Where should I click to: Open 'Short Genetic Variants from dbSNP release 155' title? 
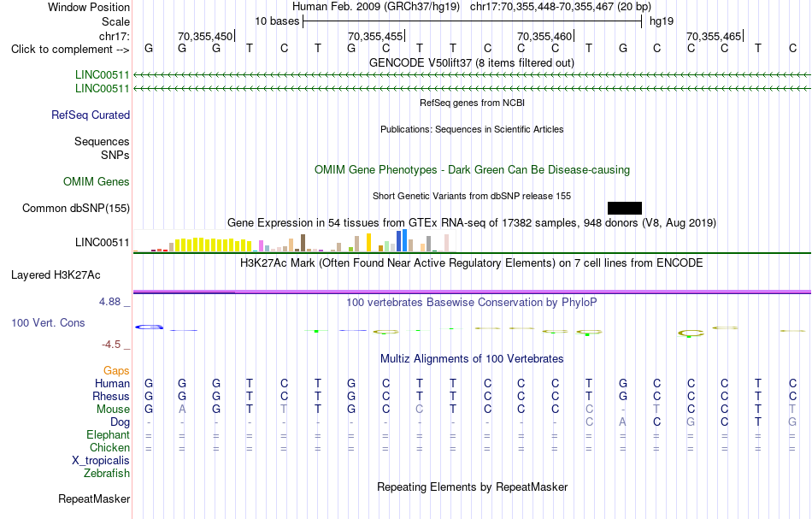click(x=472, y=196)
